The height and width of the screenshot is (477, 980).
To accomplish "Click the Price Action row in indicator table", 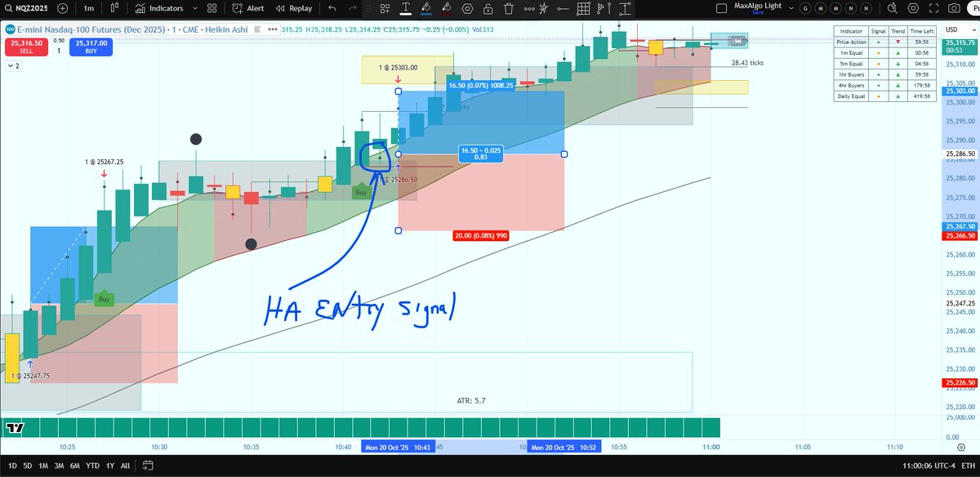I will pyautogui.click(x=884, y=42).
